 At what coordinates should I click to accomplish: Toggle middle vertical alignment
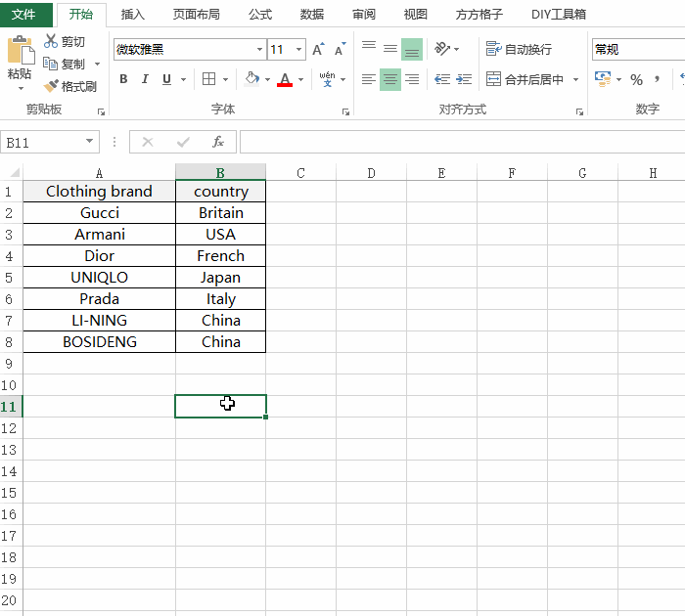pos(390,49)
